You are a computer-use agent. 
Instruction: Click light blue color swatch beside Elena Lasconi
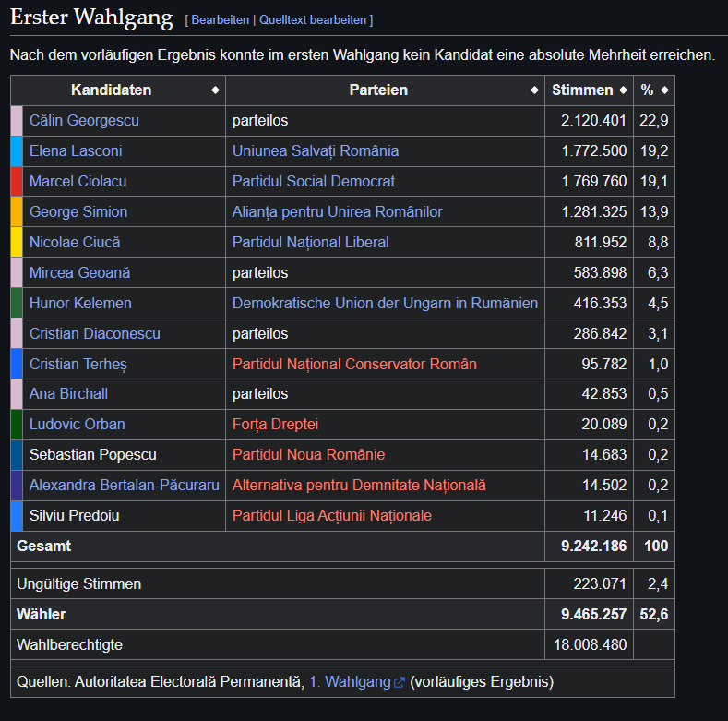point(17,151)
